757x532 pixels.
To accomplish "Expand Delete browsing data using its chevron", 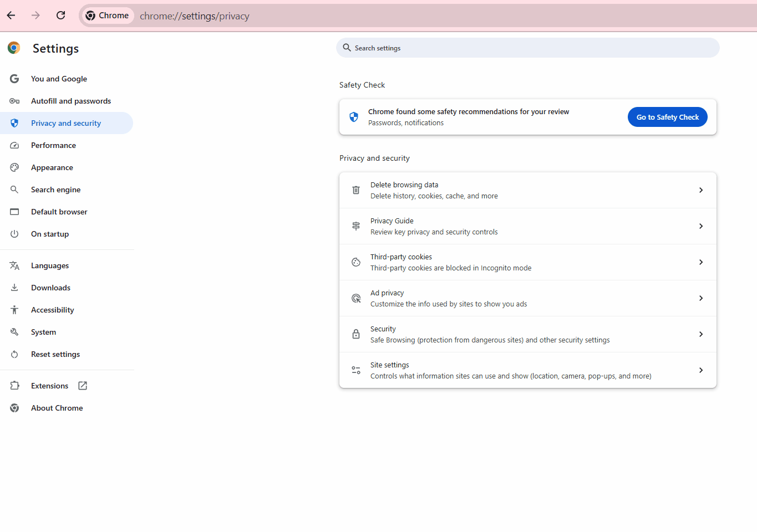I will pos(701,190).
